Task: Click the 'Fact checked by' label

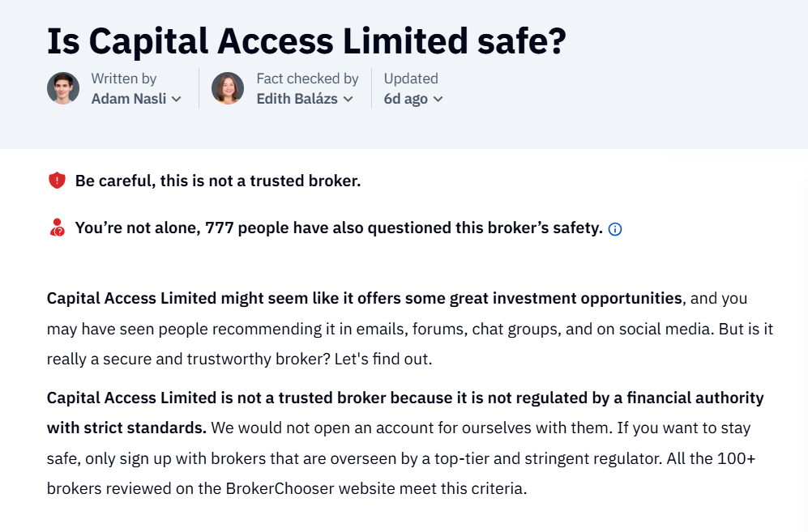Action: (307, 79)
